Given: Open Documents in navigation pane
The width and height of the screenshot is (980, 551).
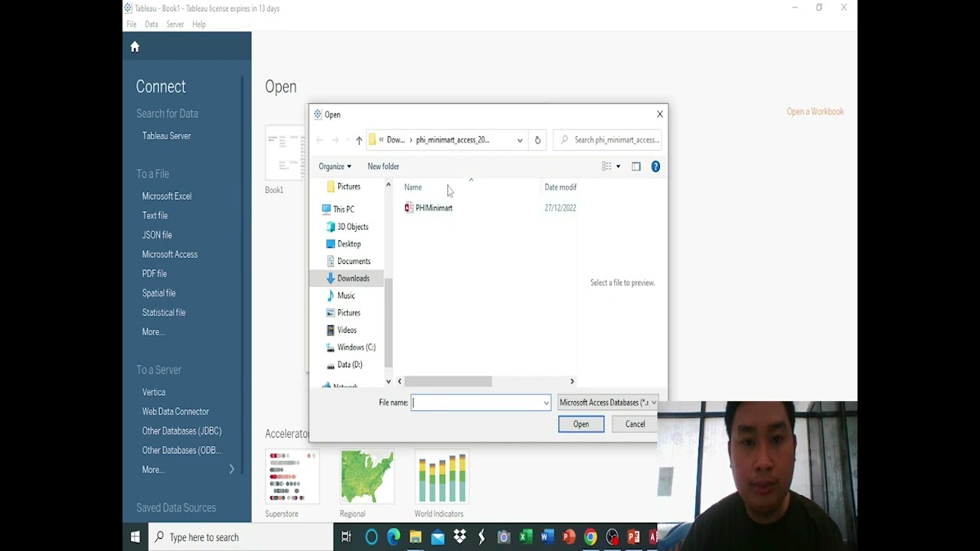Looking at the screenshot, I should 353,261.
